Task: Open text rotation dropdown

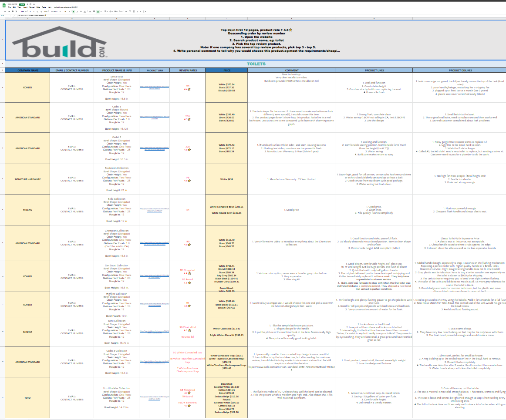Action: (x=120, y=12)
